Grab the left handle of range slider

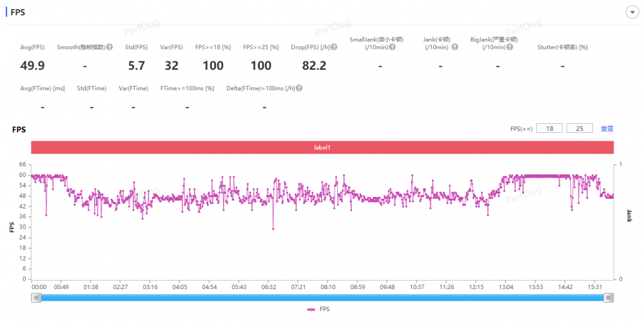(37, 298)
